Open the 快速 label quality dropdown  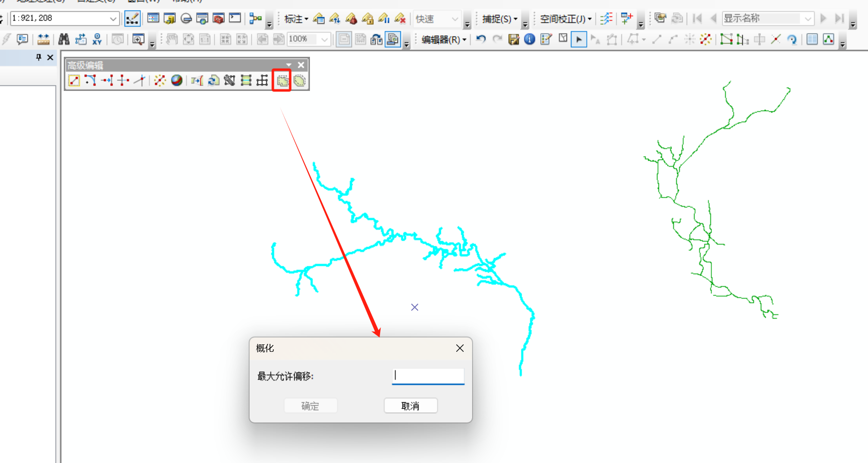tap(455, 19)
